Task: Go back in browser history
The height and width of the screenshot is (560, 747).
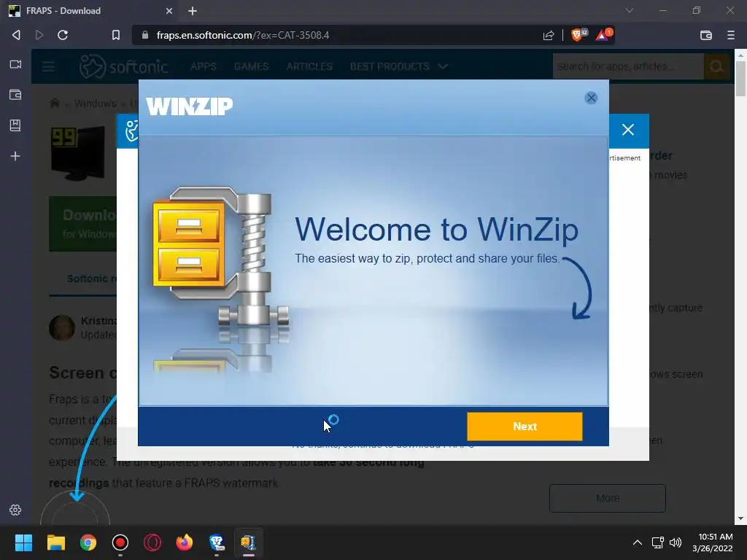Action: coord(16,35)
